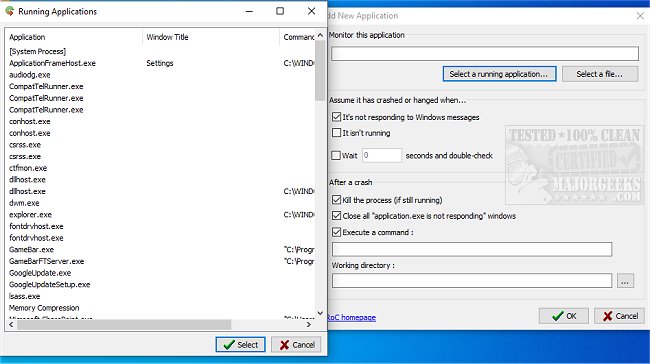650x364 pixels.
Task: Open the RoC homepage link
Action: tap(352, 318)
